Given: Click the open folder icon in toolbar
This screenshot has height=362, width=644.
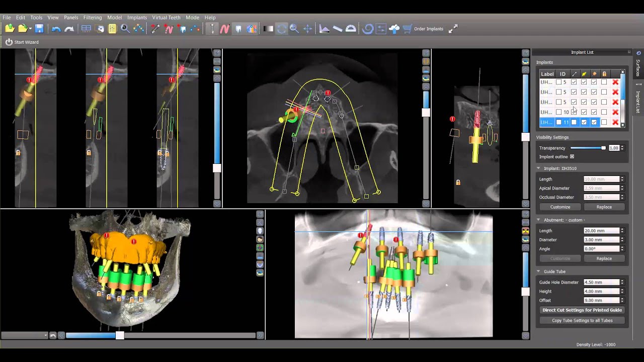Looking at the screenshot, I should [x=24, y=29].
